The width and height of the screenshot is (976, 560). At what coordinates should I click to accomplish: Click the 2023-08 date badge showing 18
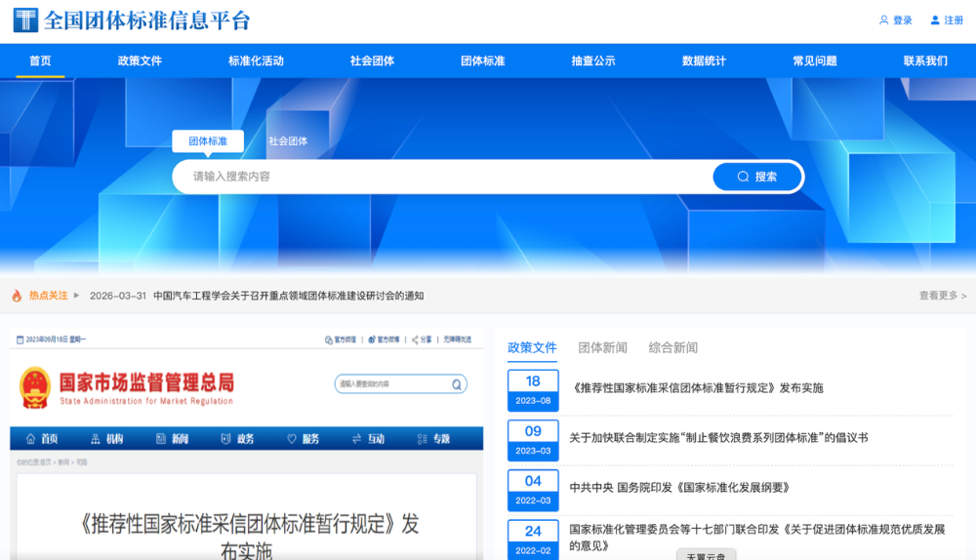533,390
